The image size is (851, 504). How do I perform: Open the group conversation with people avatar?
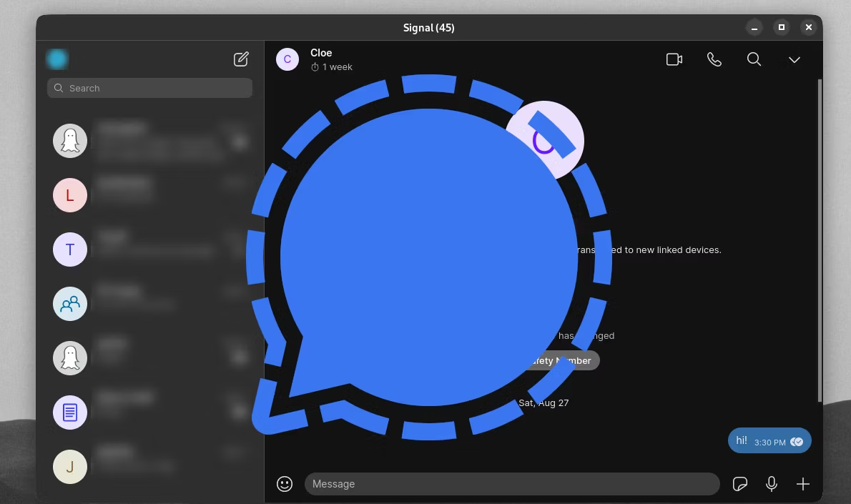(149, 304)
